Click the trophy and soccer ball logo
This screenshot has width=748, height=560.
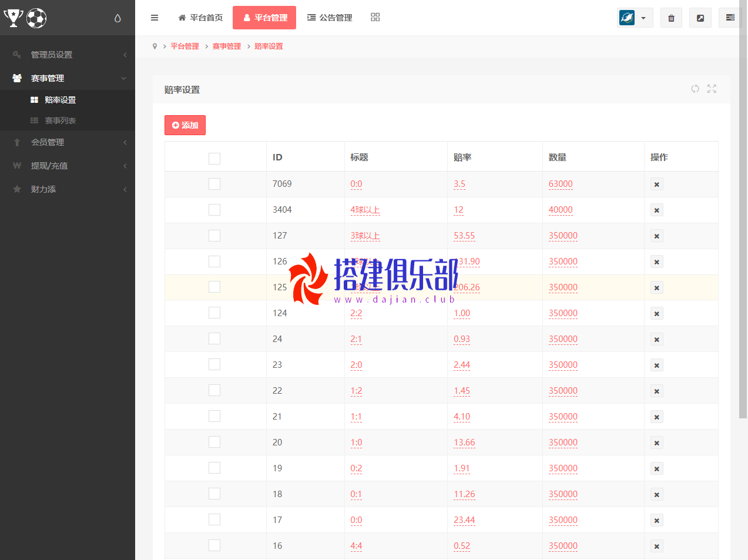point(25,18)
